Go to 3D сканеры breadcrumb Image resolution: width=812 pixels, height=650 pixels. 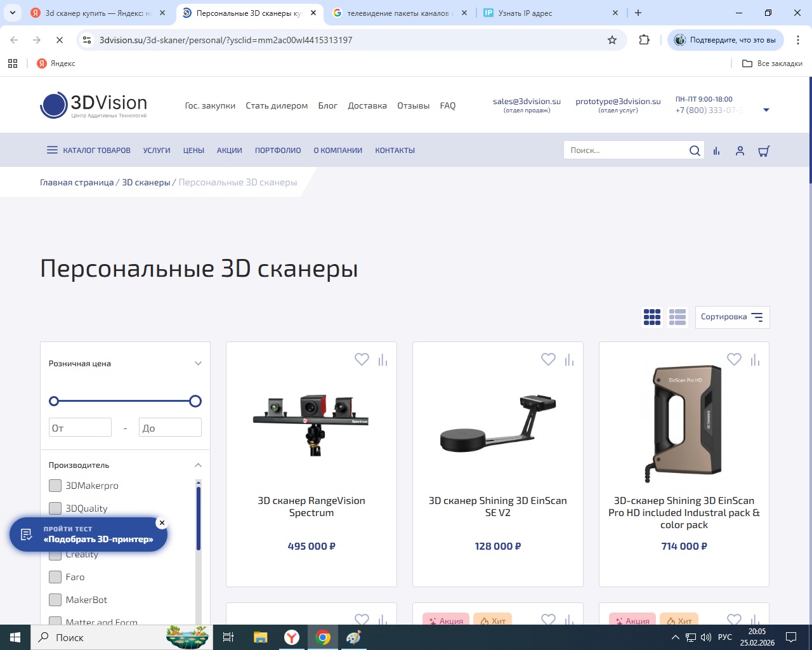146,183
